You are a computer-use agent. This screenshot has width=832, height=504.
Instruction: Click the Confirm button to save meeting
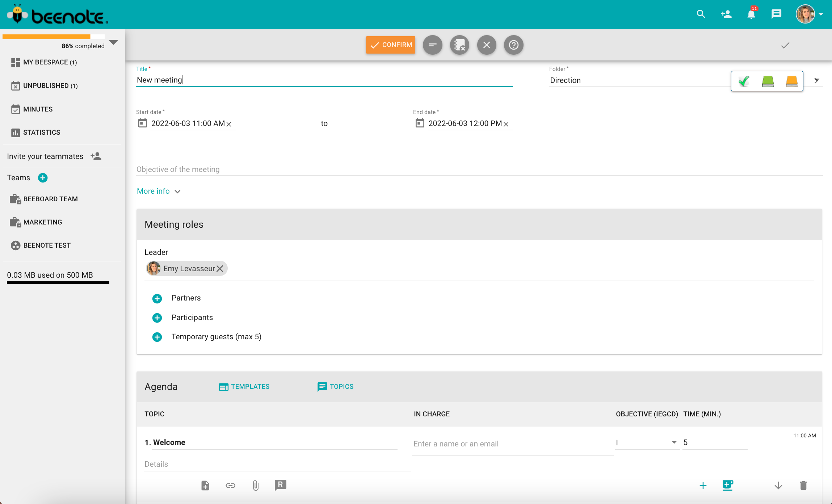point(390,45)
